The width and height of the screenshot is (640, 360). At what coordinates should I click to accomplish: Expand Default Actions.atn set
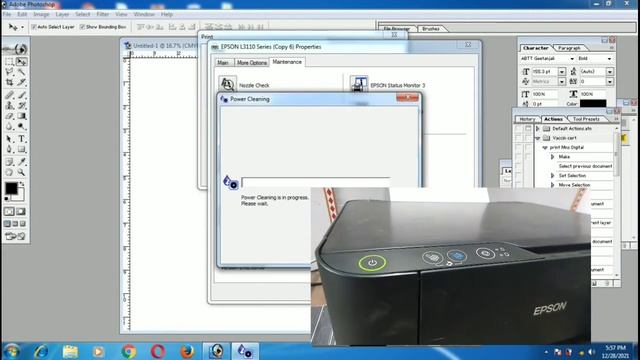[x=538, y=129]
